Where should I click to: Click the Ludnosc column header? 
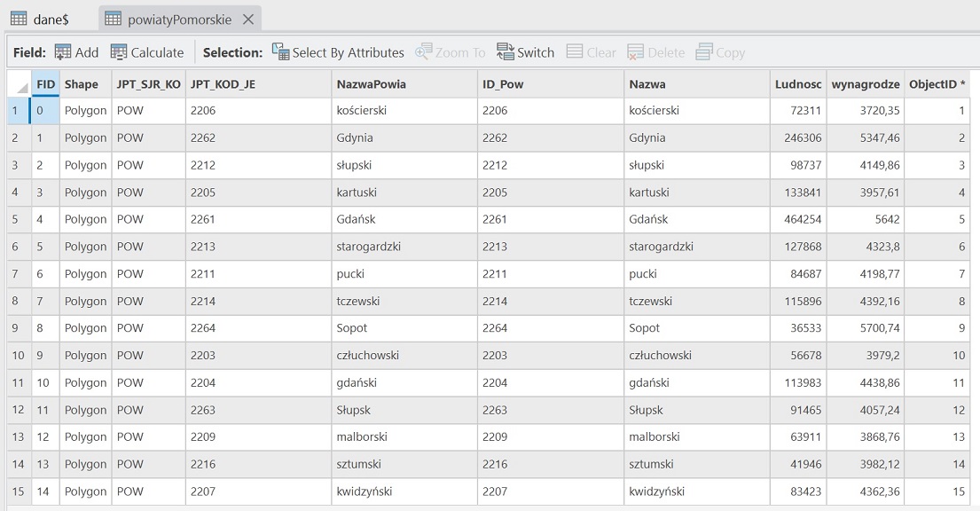click(x=797, y=84)
